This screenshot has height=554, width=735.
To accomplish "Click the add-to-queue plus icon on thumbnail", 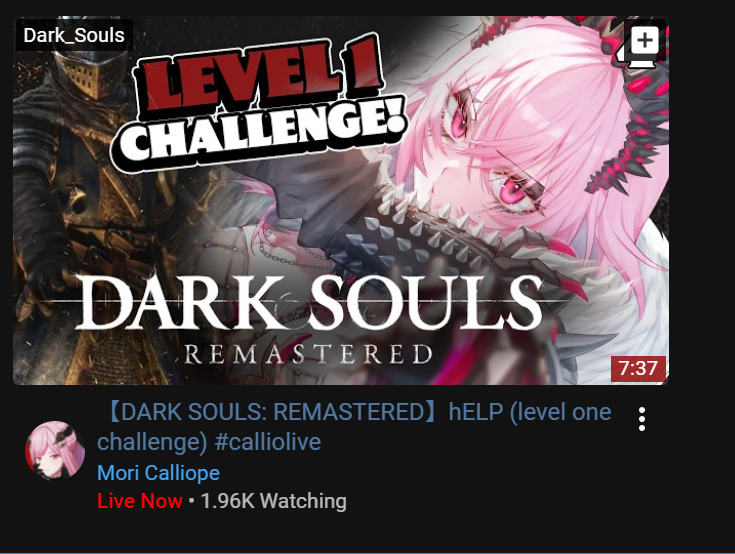I will (x=642, y=43).
